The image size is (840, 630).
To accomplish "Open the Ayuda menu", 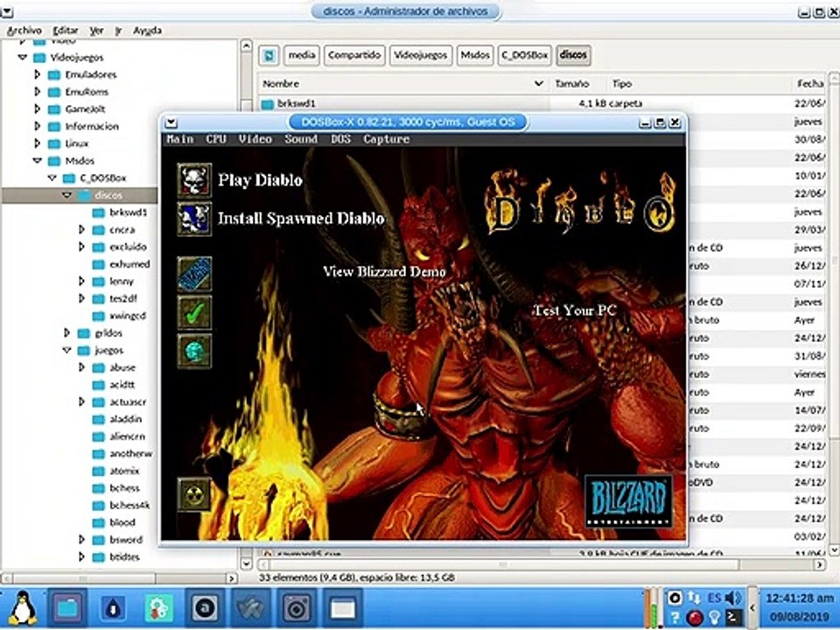I will [147, 31].
